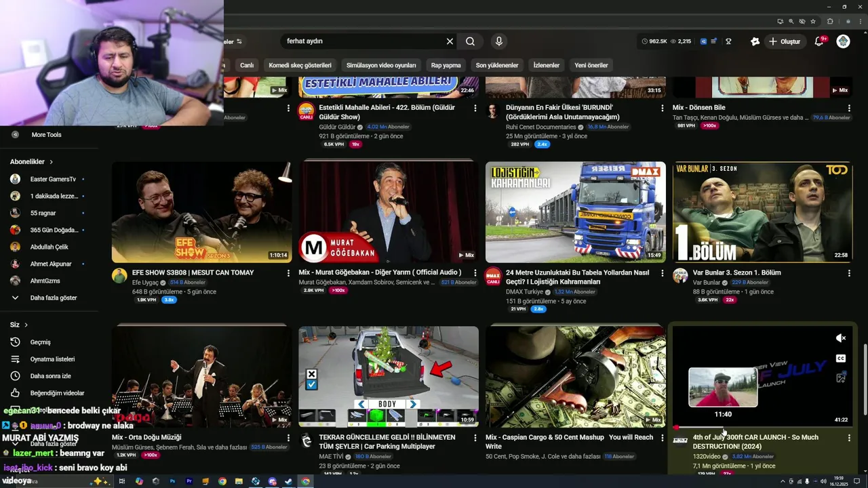Select the Son yüklenenler filter chip

click(497, 65)
